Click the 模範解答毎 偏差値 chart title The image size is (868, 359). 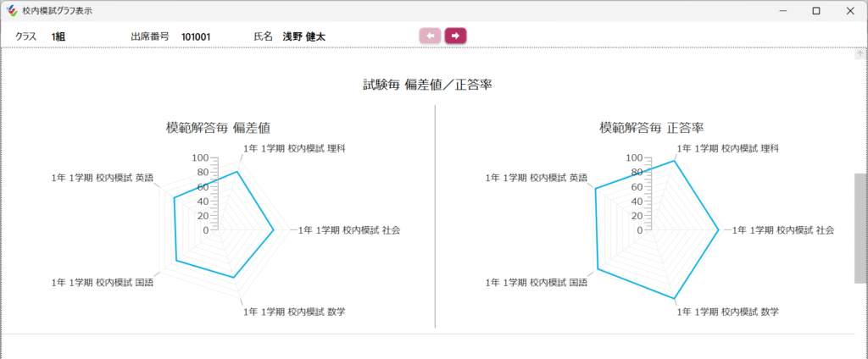click(218, 128)
